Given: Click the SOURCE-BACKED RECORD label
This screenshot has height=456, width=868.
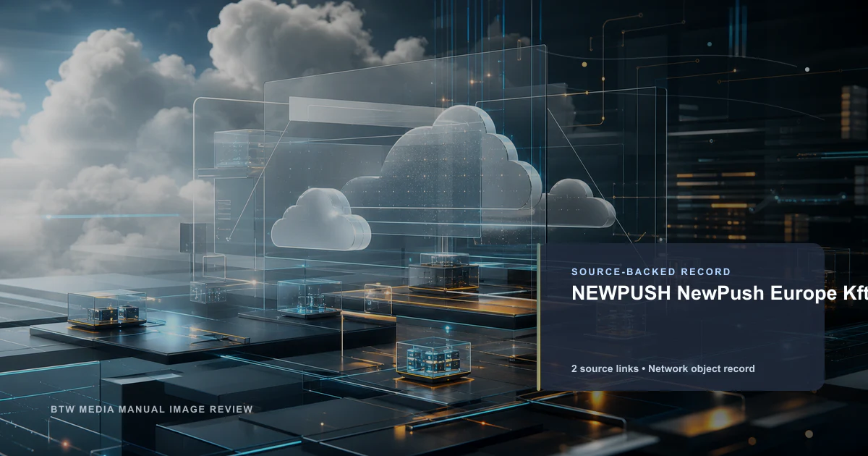Looking at the screenshot, I should 651,272.
